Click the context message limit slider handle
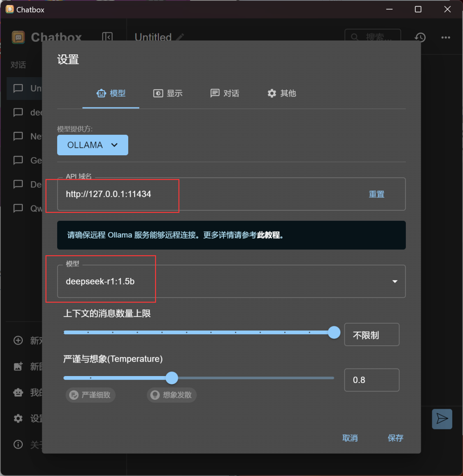This screenshot has height=476, width=463. (x=334, y=332)
